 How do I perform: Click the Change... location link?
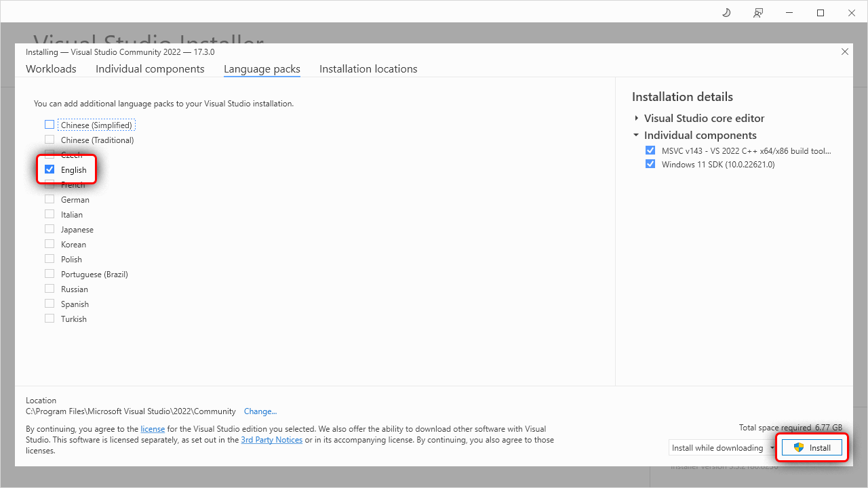coord(260,411)
